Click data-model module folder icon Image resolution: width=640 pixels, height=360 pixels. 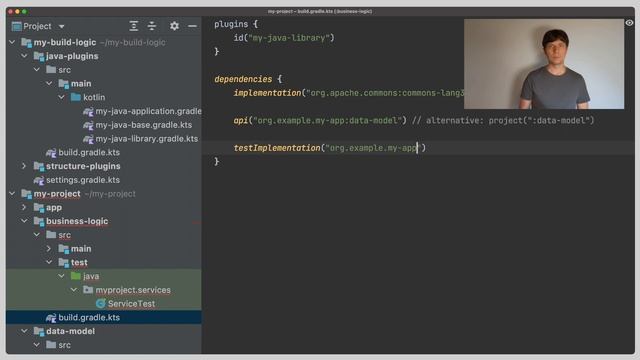coord(39,331)
